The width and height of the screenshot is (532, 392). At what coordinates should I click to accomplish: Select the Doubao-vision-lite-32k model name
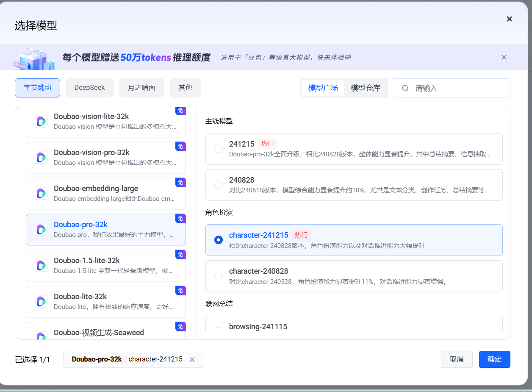click(x=91, y=117)
